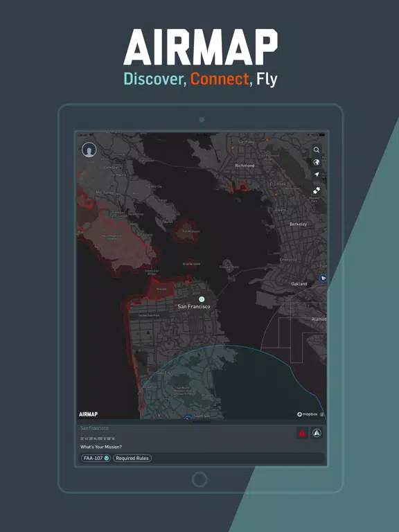The width and height of the screenshot is (399, 532).
Task: Click the mapbox attribution logo
Action: [x=308, y=414]
